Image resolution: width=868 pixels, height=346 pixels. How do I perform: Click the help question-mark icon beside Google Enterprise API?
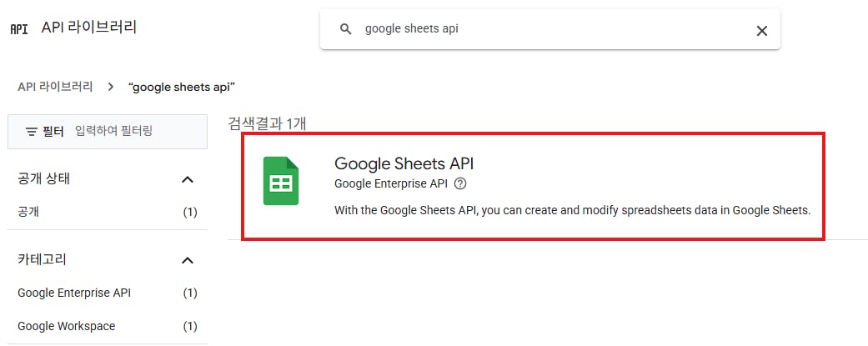pos(460,183)
